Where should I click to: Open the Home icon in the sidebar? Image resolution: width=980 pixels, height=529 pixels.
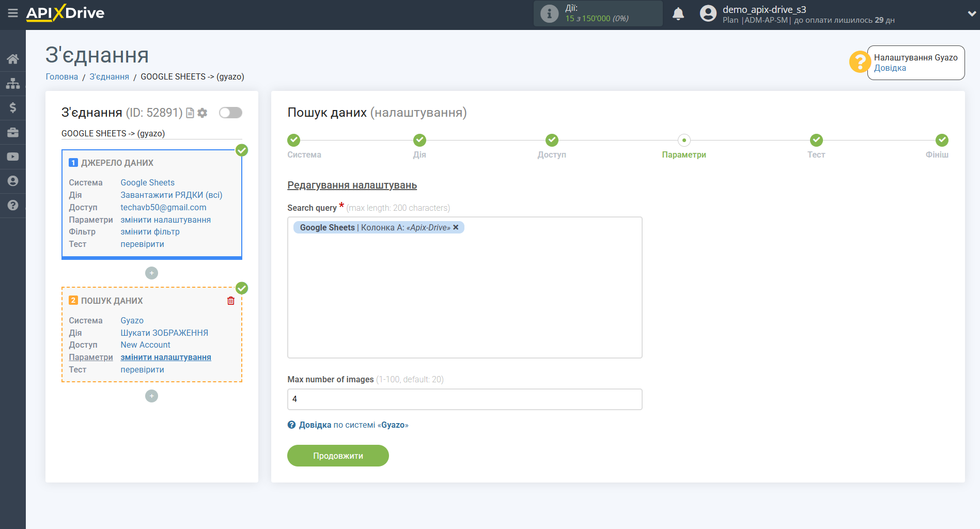pyautogui.click(x=13, y=58)
